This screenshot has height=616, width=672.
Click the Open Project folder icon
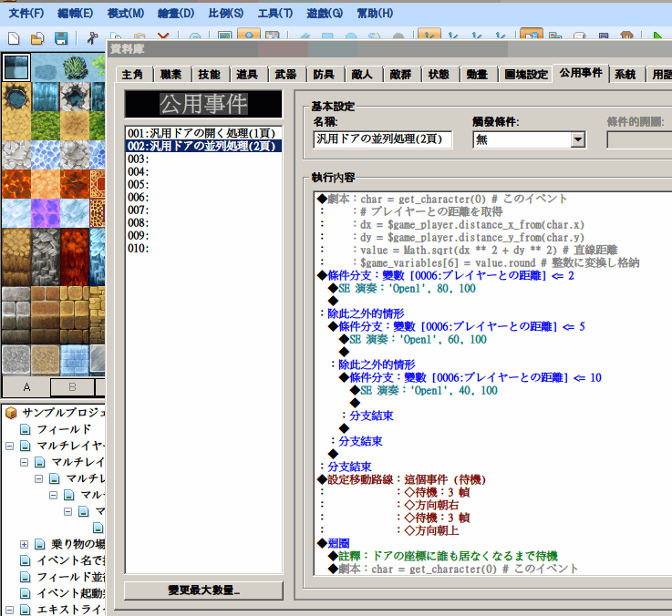[x=37, y=38]
